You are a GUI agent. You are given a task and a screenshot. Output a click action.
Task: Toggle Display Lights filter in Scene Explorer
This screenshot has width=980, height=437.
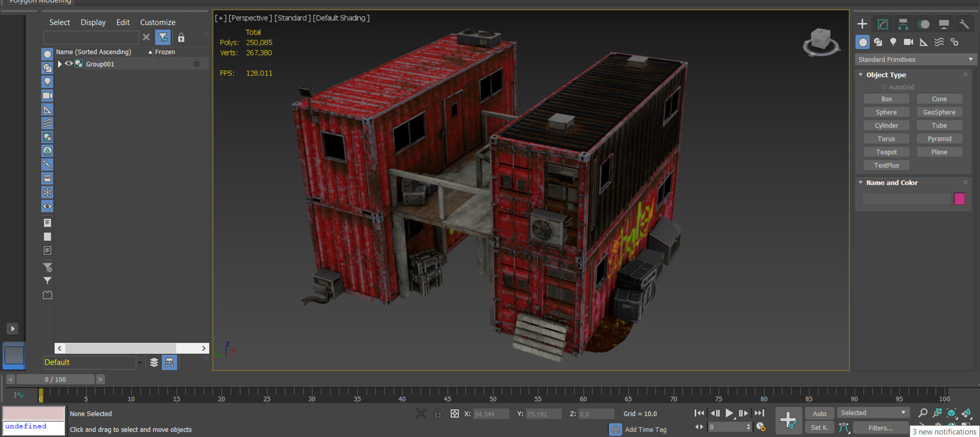(x=47, y=82)
